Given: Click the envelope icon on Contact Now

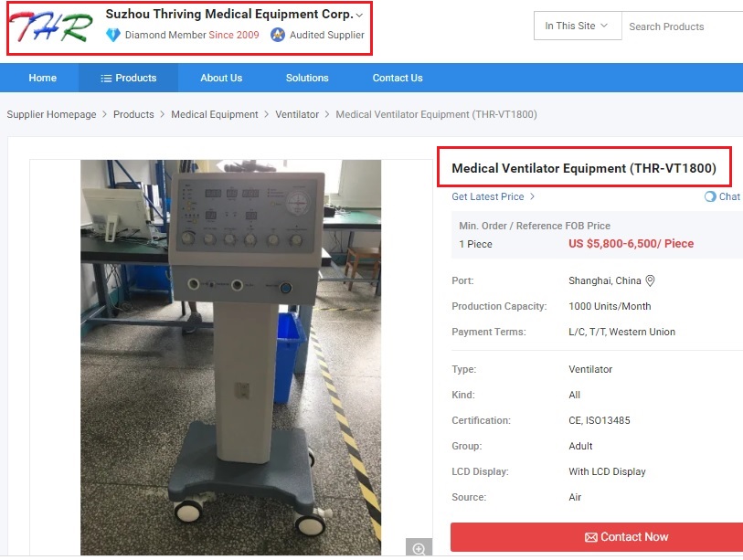Looking at the screenshot, I should tap(591, 537).
